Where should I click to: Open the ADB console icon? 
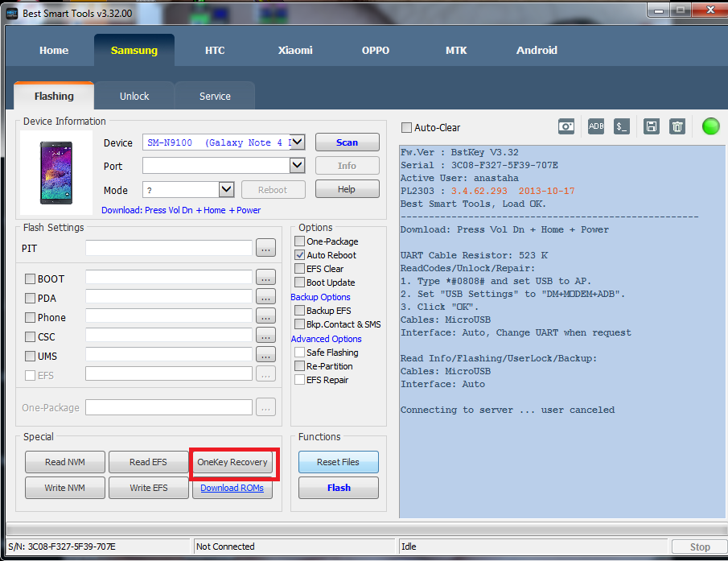pos(596,126)
